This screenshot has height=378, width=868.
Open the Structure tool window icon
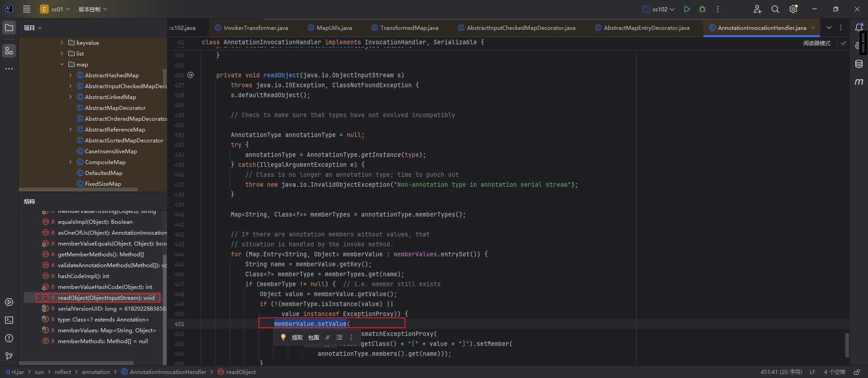coord(9,51)
